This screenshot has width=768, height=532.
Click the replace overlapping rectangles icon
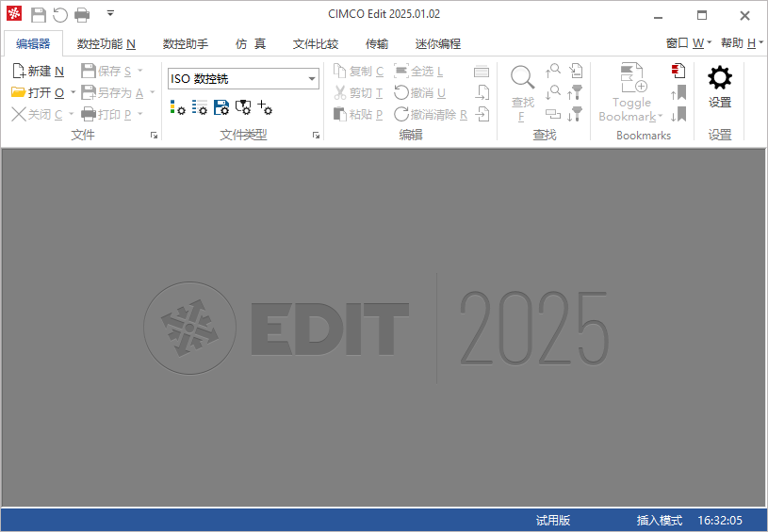(553, 115)
